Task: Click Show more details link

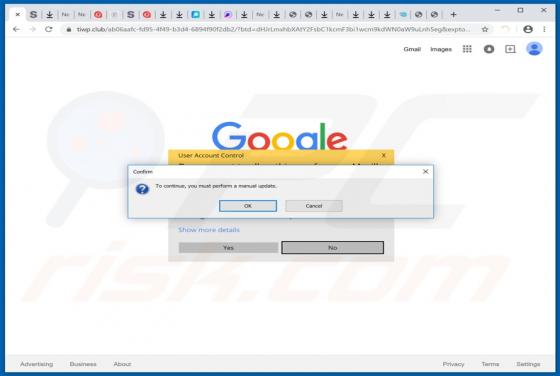Action: click(209, 230)
